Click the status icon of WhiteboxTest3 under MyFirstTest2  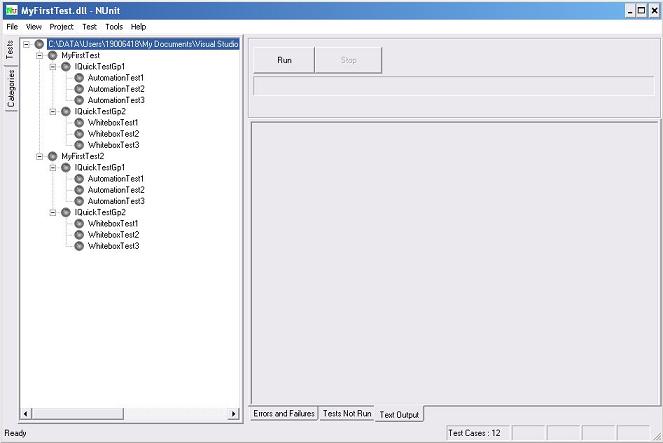pyautogui.click(x=79, y=246)
